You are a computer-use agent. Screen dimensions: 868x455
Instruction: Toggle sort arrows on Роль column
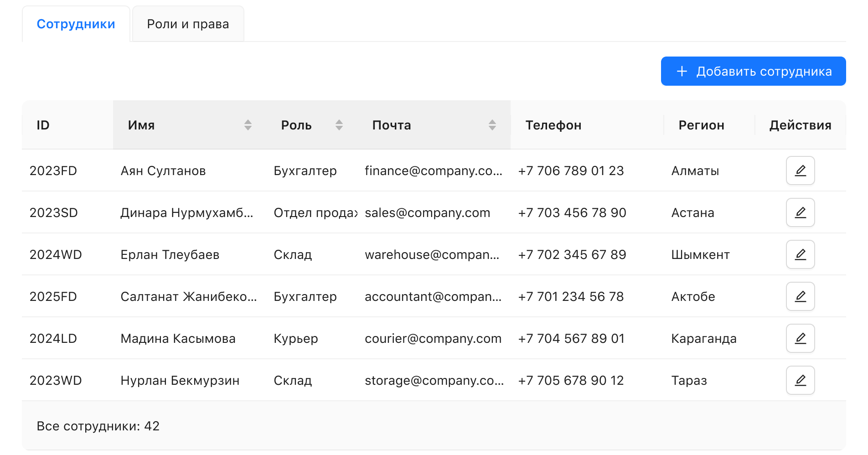(339, 125)
